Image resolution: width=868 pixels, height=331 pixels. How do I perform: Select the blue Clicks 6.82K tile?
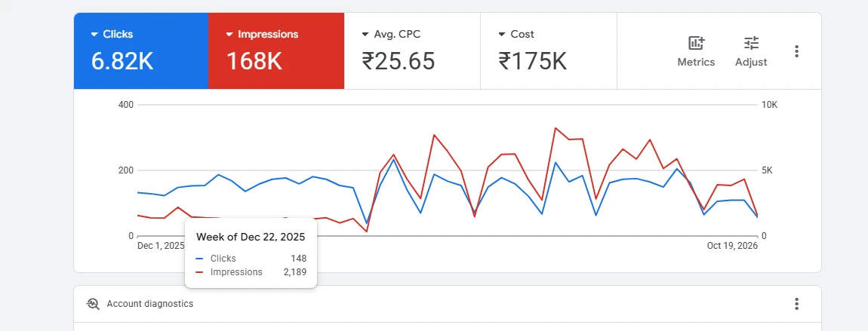141,51
